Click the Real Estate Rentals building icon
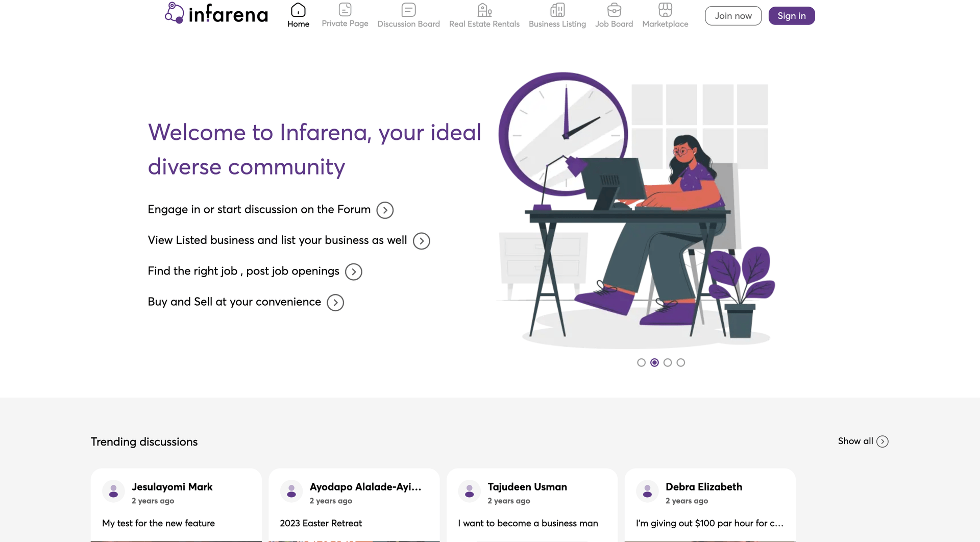980x542 pixels. point(484,10)
